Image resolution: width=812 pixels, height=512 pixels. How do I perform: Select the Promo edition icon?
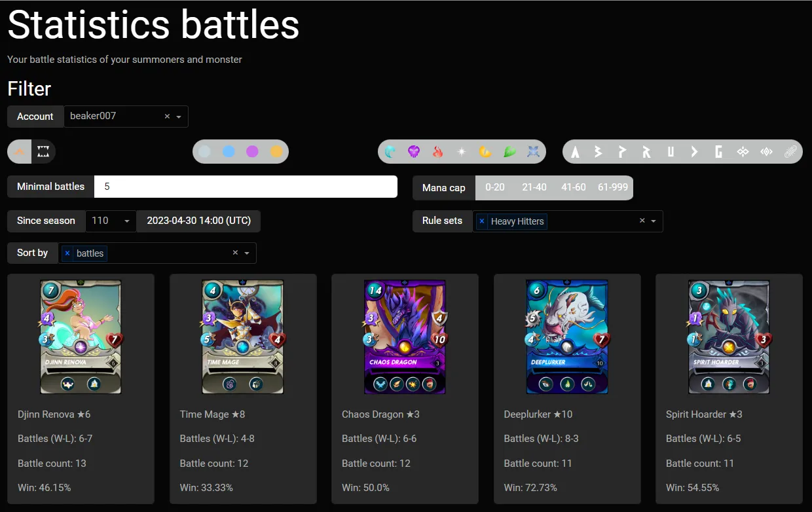(x=622, y=152)
